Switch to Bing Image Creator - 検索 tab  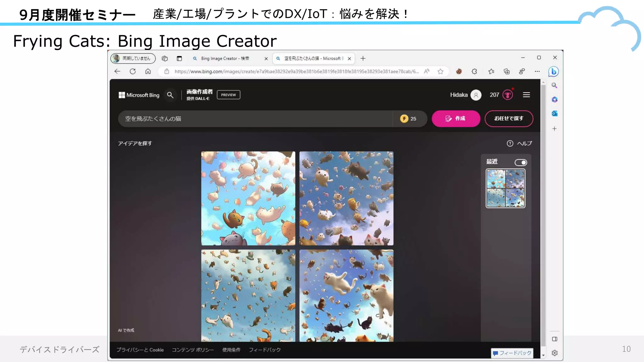[225, 58]
